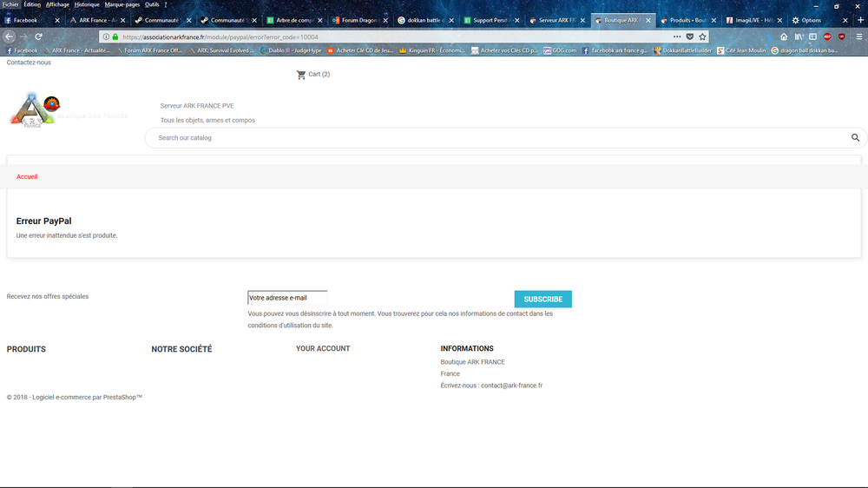Open the Marque-pages menu
Image resolution: width=868 pixels, height=488 pixels.
[122, 4]
